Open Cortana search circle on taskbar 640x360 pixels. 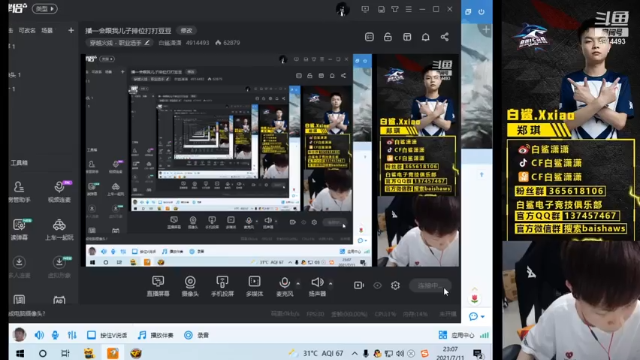[x=42, y=353]
